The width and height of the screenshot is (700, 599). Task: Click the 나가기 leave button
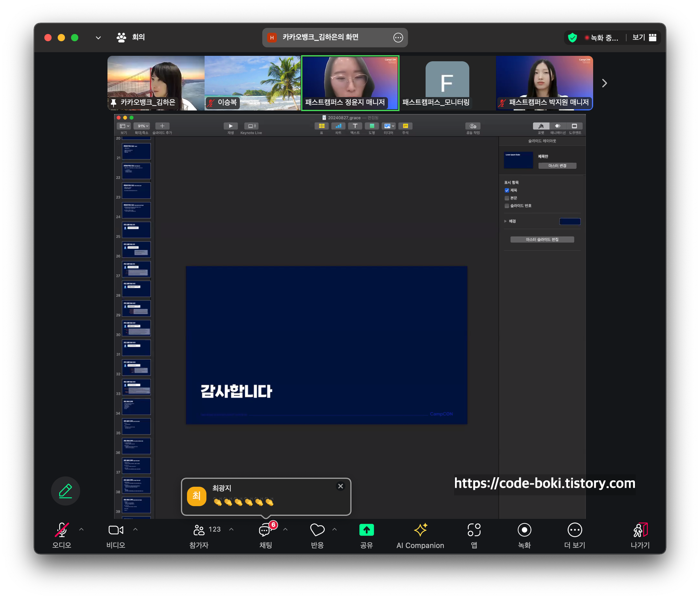(640, 530)
